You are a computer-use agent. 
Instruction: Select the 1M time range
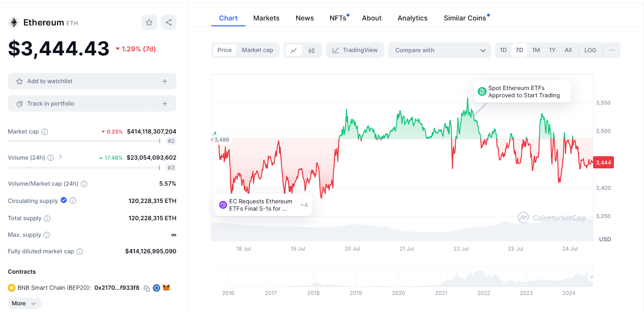(536, 50)
